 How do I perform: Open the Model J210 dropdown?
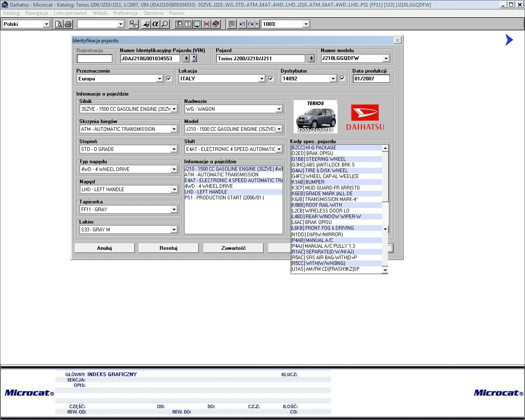click(279, 129)
